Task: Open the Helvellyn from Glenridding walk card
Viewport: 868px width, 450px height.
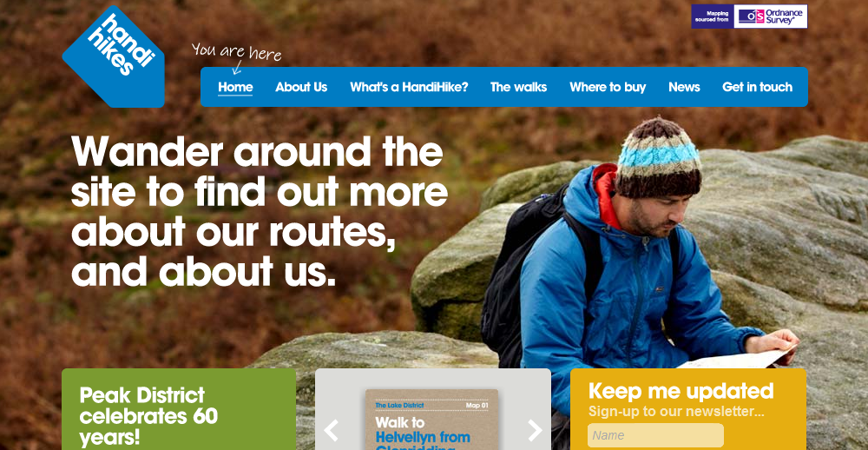Action: (431, 420)
